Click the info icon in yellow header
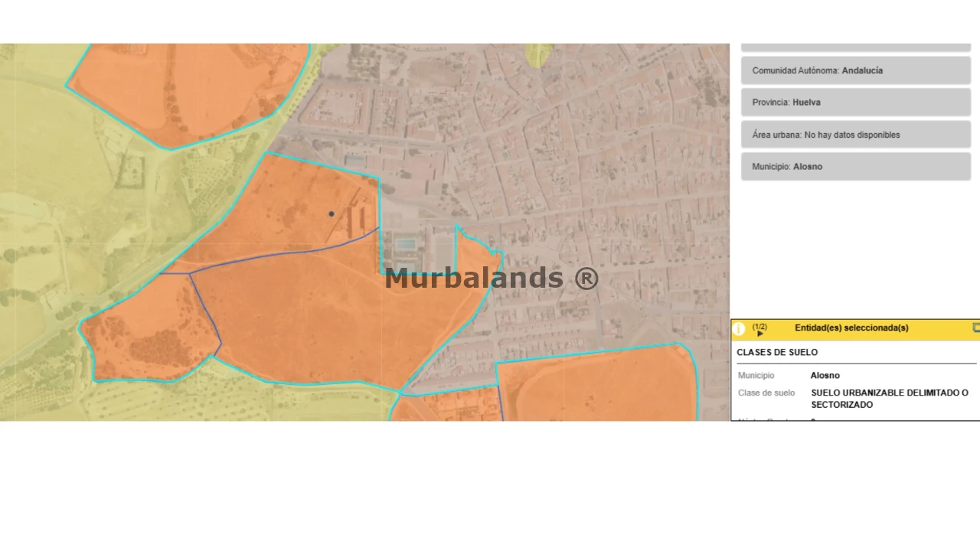 [739, 329]
